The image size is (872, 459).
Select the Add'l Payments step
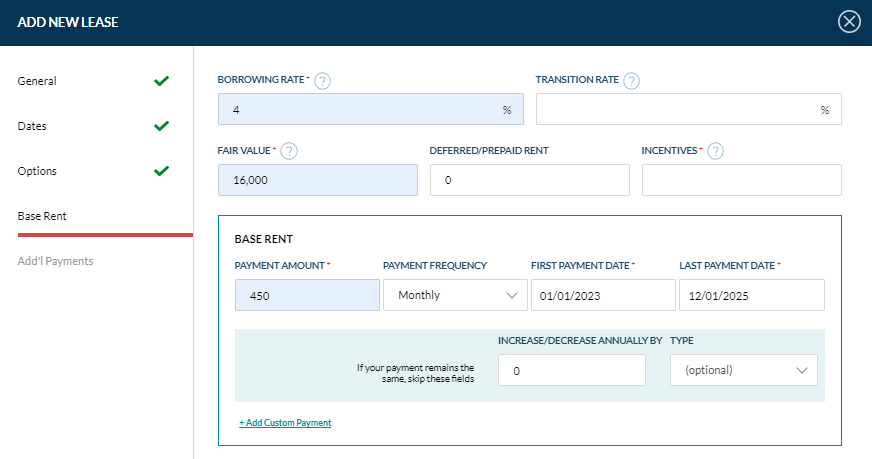55,261
